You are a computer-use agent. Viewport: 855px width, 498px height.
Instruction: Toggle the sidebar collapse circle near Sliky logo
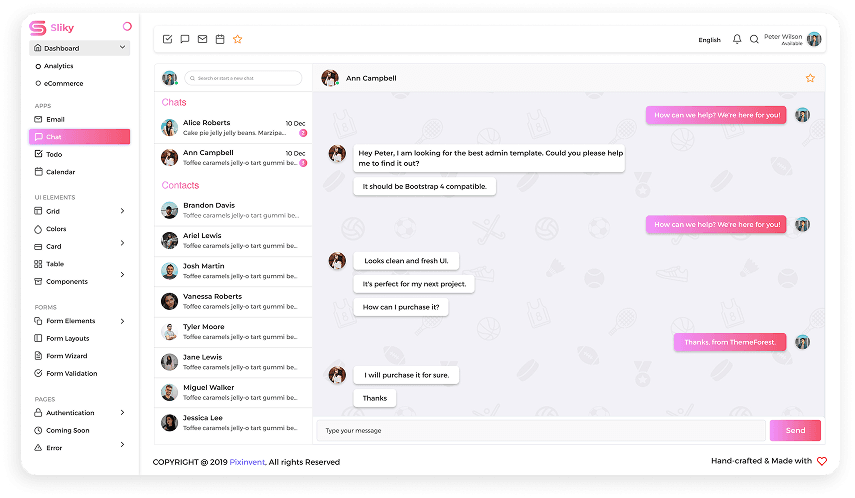coord(126,27)
